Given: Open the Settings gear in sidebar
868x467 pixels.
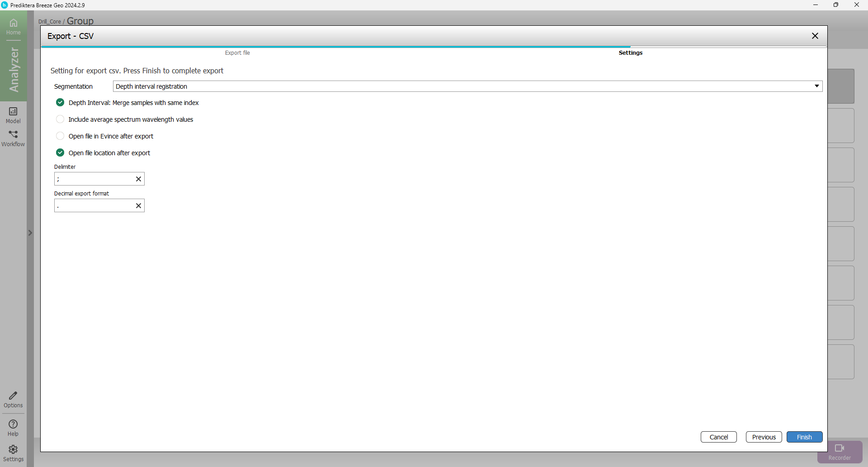Looking at the screenshot, I should 13,453.
